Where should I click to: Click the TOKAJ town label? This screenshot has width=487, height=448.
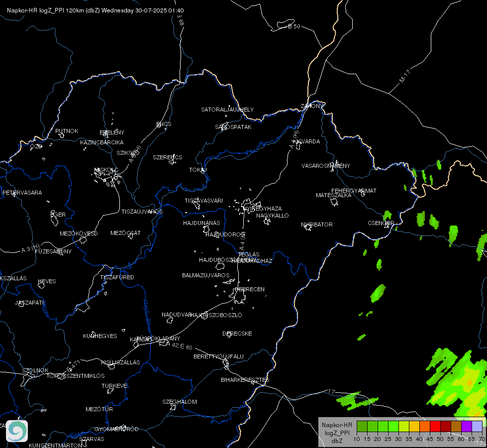[x=198, y=170]
